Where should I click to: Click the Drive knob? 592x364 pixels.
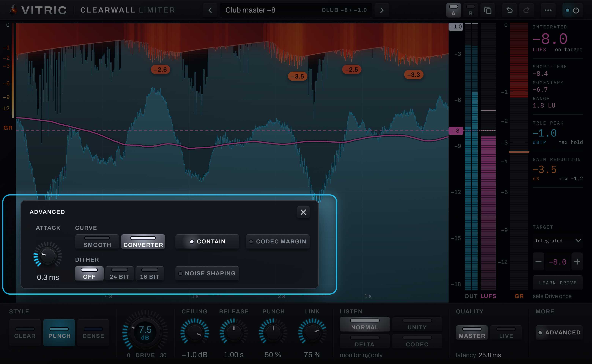coord(145,333)
